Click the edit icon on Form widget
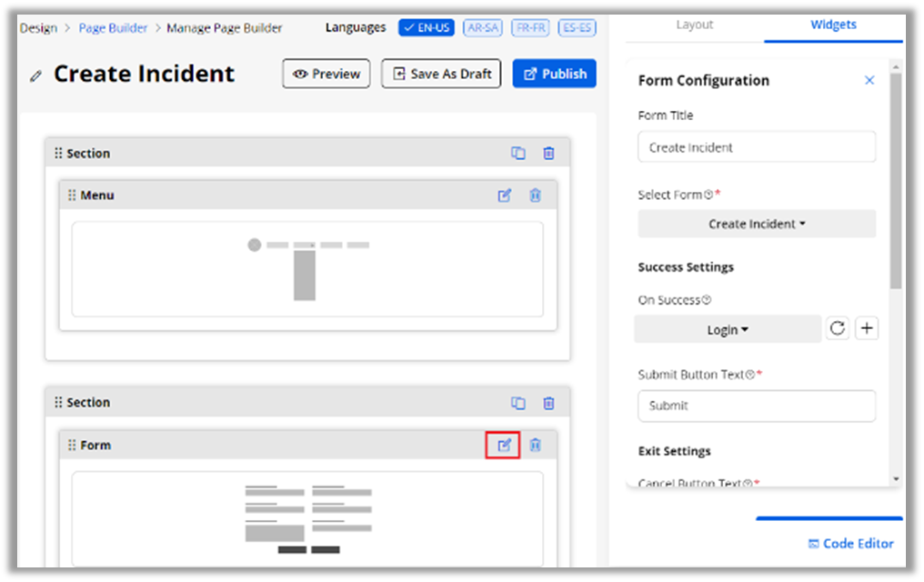 [505, 445]
